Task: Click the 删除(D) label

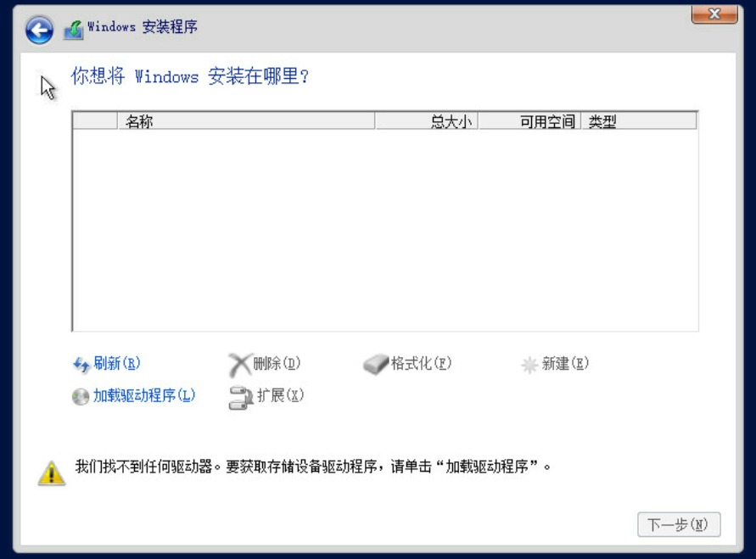Action: [277, 363]
